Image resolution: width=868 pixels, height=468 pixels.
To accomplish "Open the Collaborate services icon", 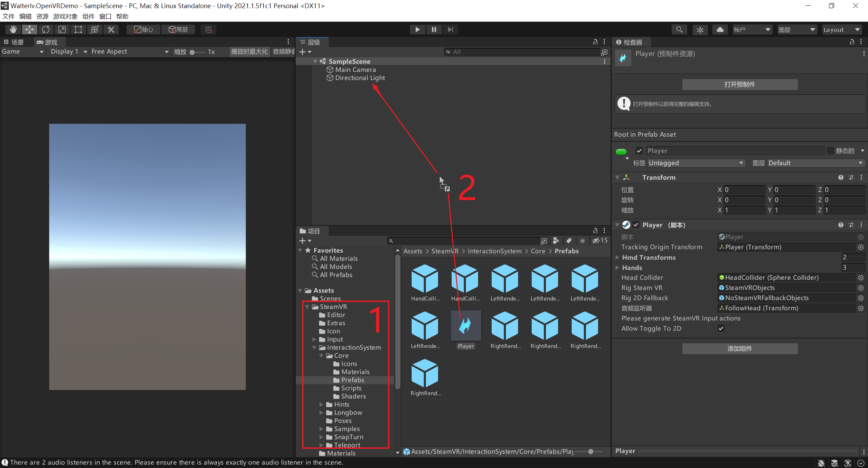I will [700, 30].
